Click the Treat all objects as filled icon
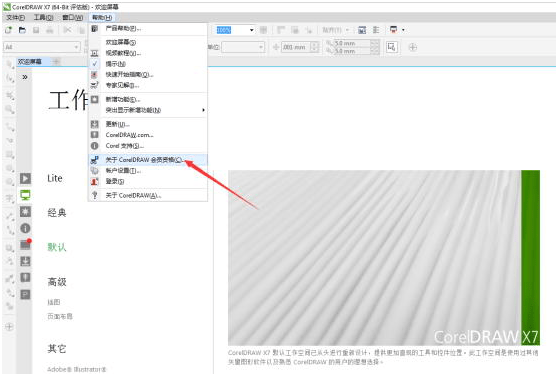The height and width of the screenshot is (376, 558). (392, 47)
